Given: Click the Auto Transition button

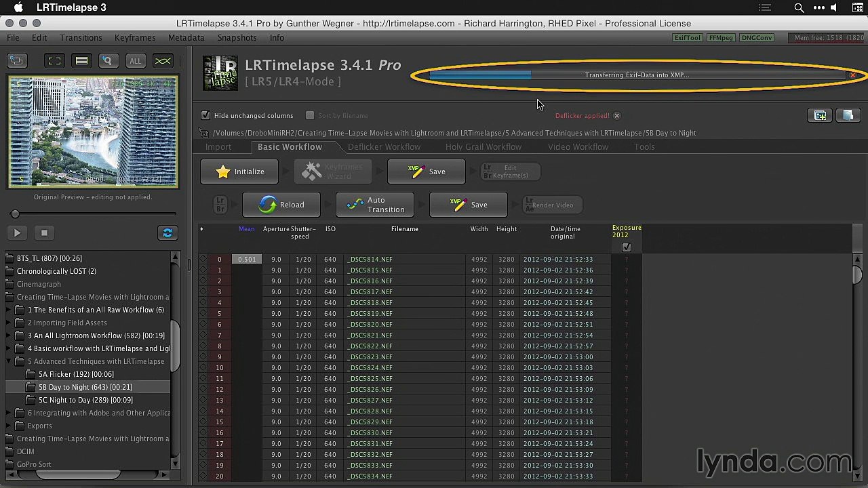Looking at the screenshot, I should pos(376,205).
